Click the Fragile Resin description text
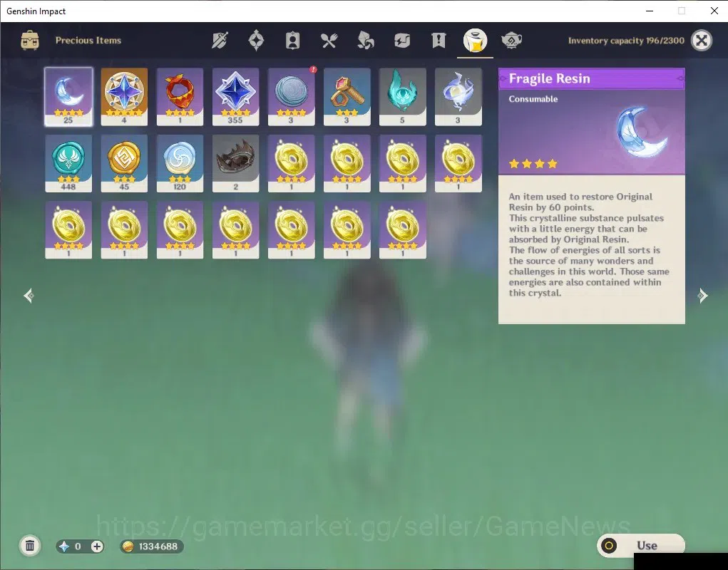The image size is (728, 570). [x=589, y=244]
